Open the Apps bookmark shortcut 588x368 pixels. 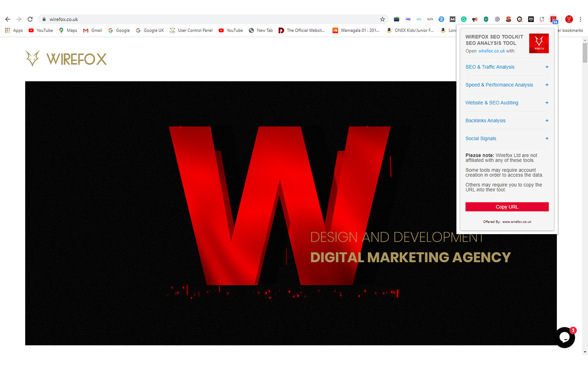[x=14, y=30]
